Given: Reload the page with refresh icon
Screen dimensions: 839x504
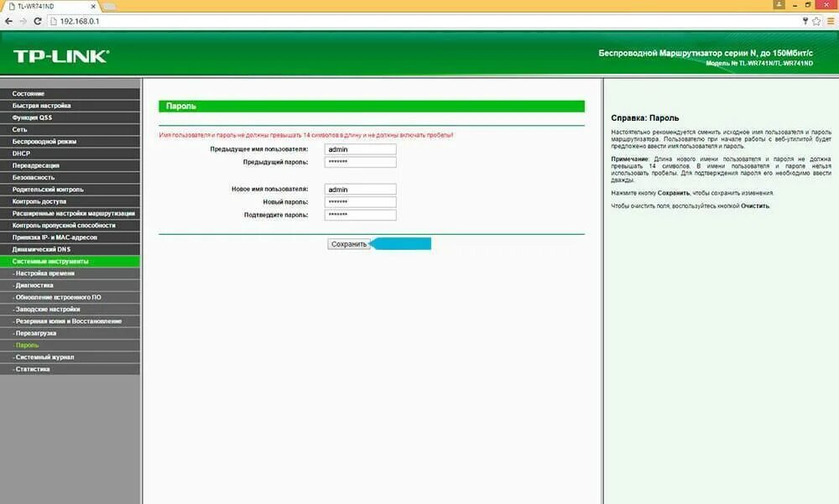Looking at the screenshot, I should pyautogui.click(x=38, y=22).
